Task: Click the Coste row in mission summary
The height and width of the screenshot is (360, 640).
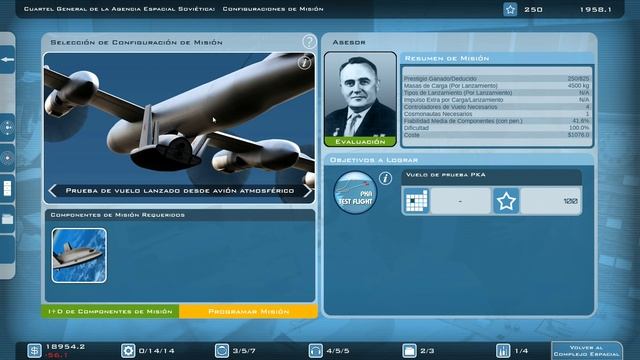Action: click(x=497, y=135)
